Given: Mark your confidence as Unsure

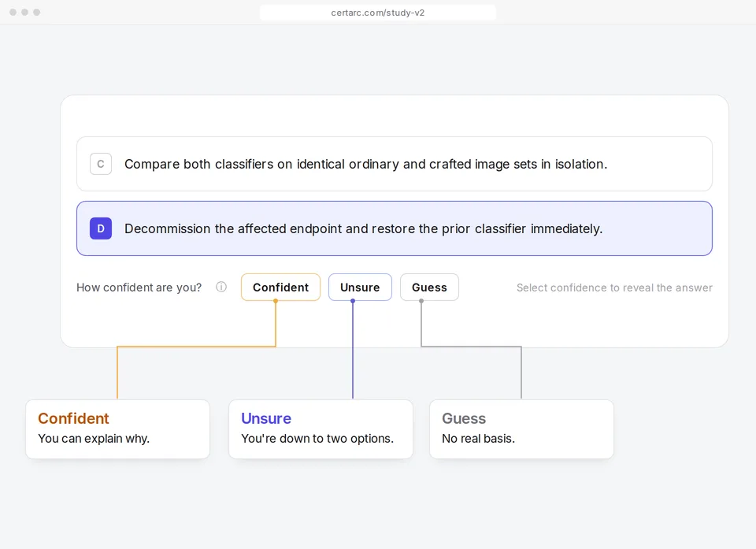Looking at the screenshot, I should point(360,287).
